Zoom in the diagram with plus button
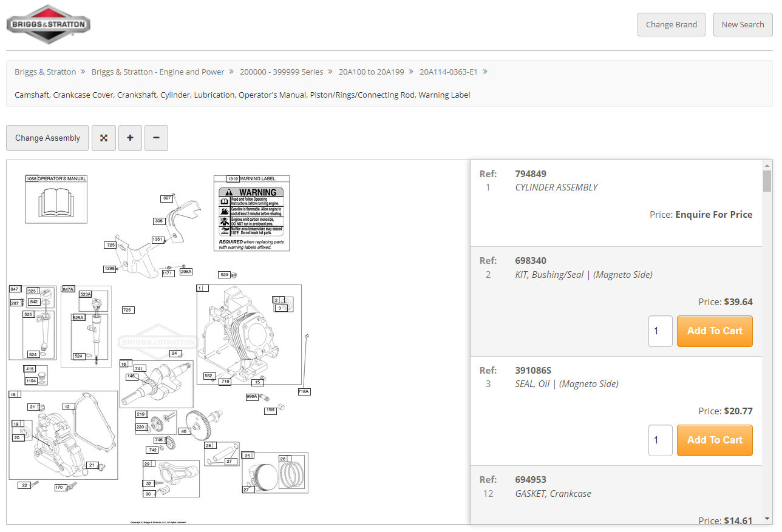The height and width of the screenshot is (532, 782). point(130,138)
